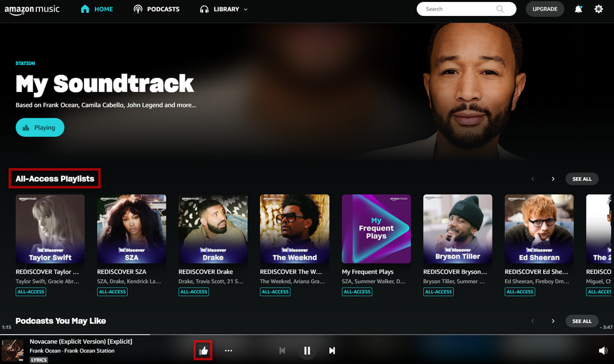Open the All-Access Playlists section heading

55,179
